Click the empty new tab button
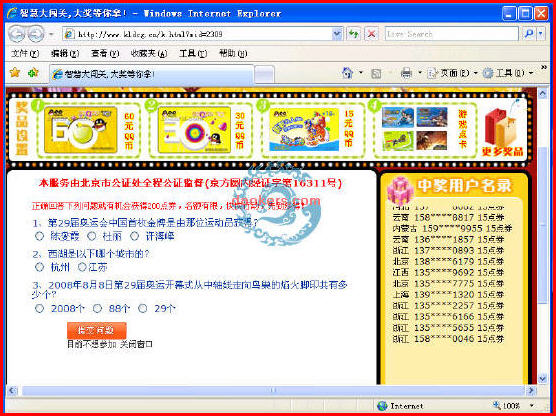Screen dimensions: 556x416 point(264,74)
